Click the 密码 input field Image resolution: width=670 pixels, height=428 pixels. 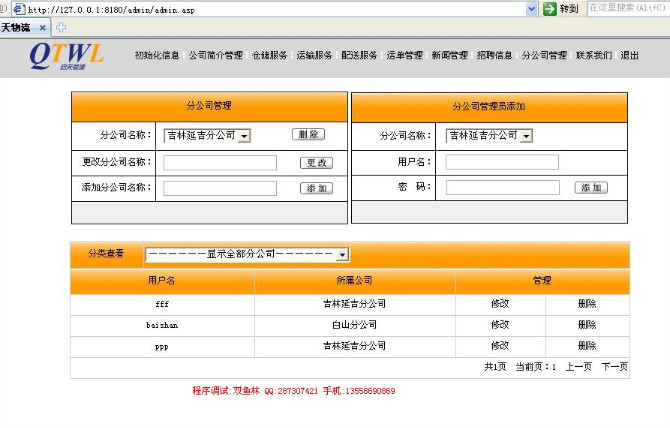click(503, 188)
